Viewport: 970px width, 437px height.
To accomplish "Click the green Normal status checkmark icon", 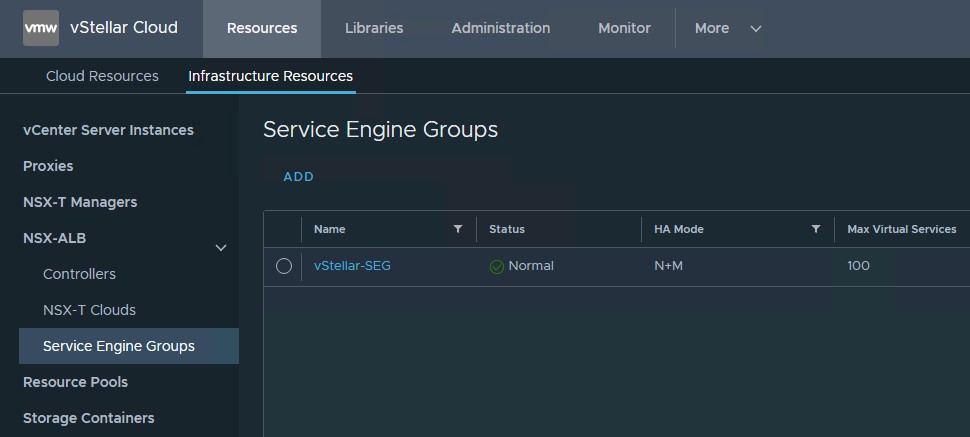I will [x=497, y=267].
